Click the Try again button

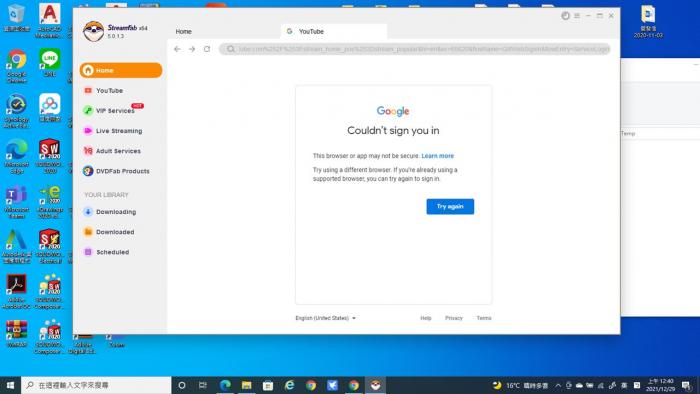[450, 207]
